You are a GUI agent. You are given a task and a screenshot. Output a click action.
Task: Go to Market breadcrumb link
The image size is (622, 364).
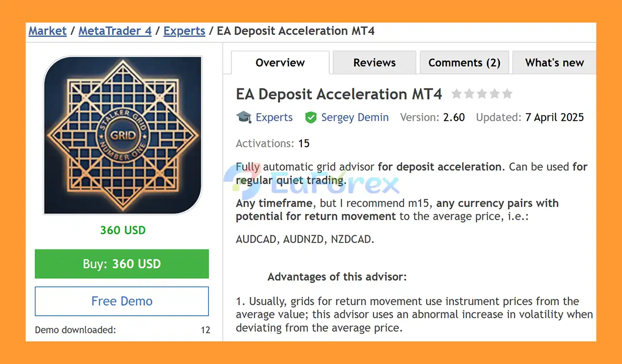pos(47,31)
